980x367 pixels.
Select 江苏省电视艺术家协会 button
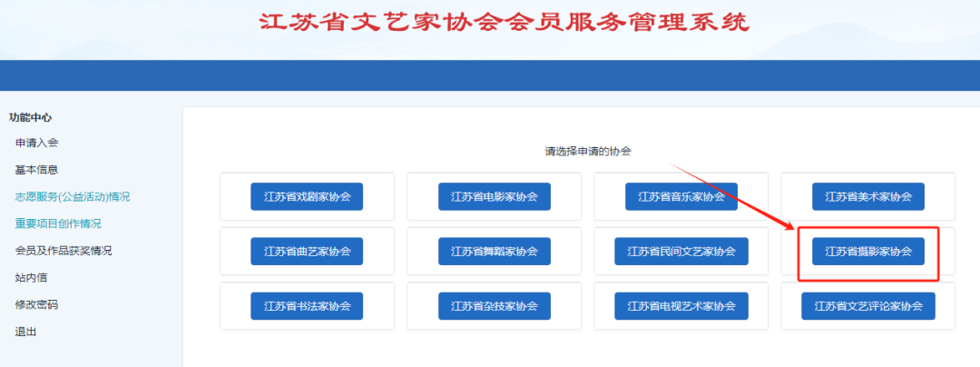(681, 306)
